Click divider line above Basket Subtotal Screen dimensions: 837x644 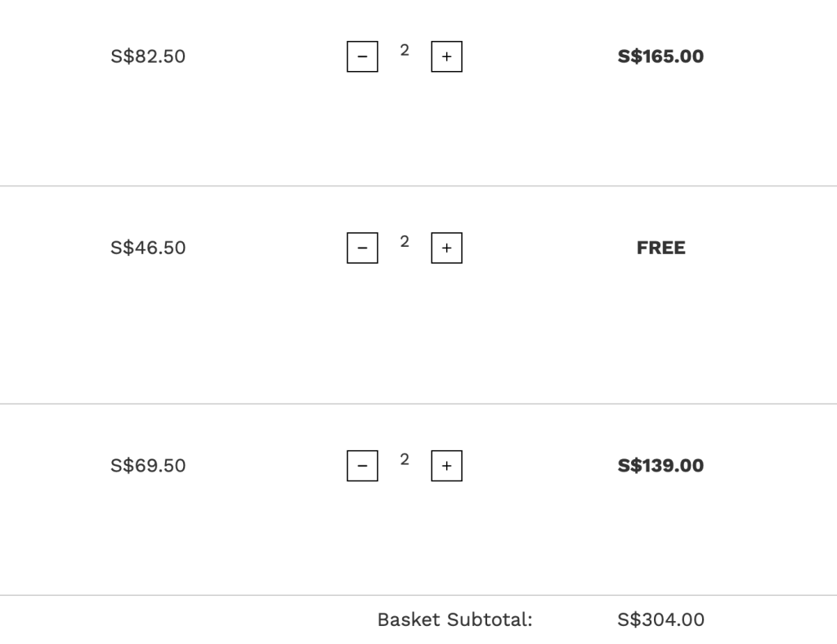[418, 595]
